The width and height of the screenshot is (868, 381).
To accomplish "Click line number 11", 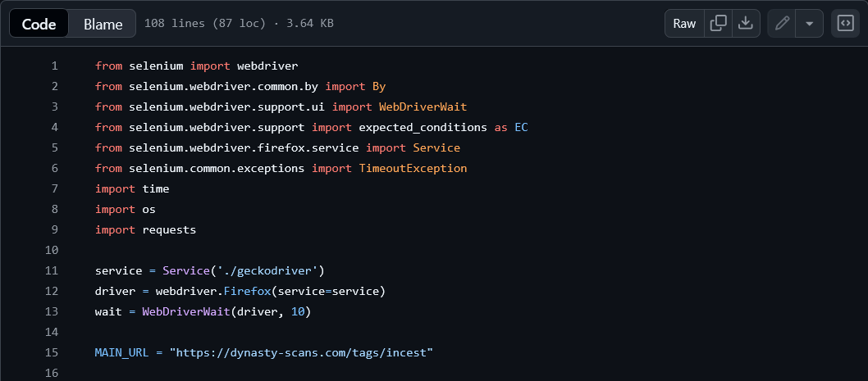I will [x=52, y=270].
